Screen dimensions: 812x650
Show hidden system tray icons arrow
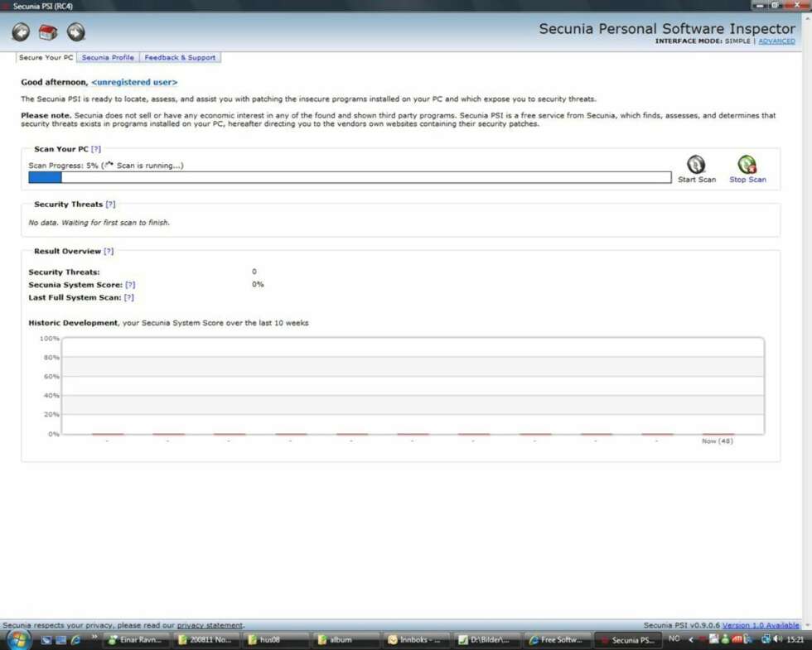(690, 639)
